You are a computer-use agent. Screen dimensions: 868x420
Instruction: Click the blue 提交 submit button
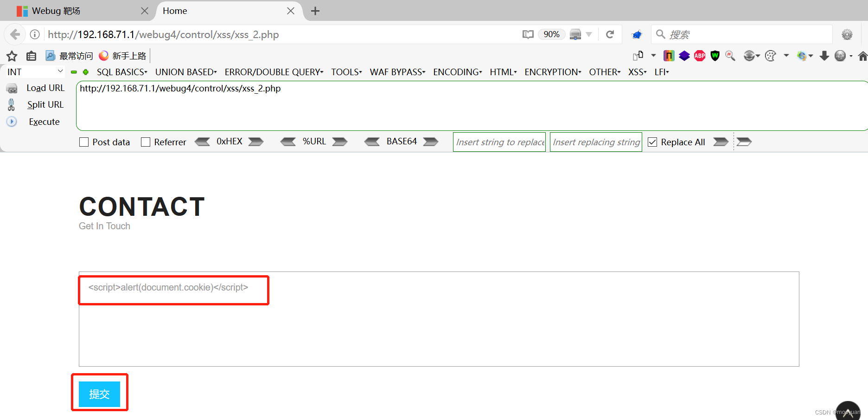tap(99, 394)
